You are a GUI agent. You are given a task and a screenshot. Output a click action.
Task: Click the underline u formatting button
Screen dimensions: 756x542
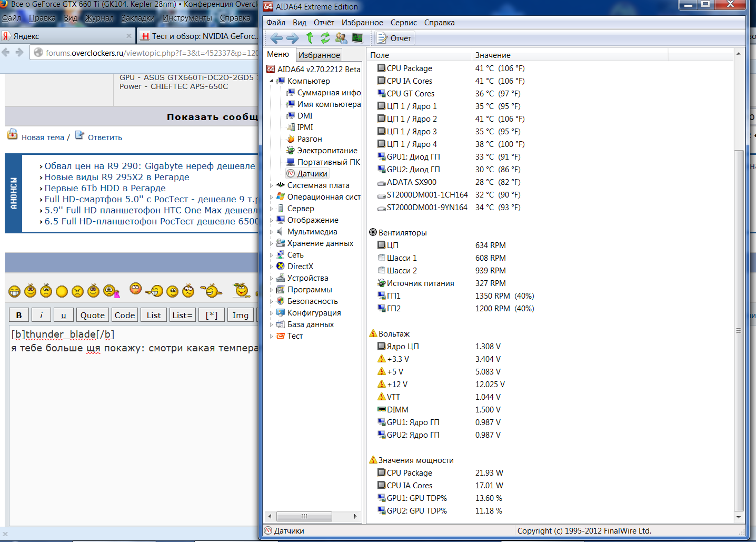point(64,315)
